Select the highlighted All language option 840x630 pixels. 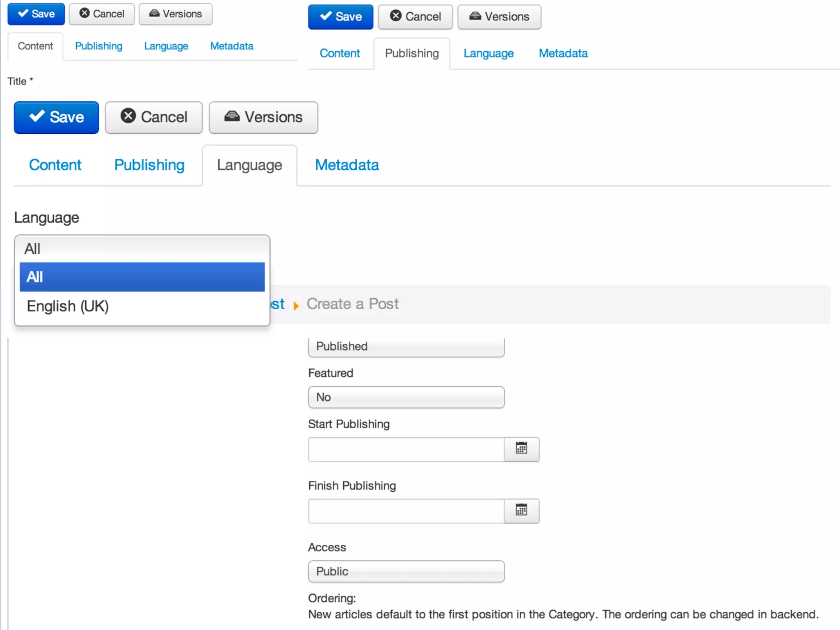coord(142,277)
